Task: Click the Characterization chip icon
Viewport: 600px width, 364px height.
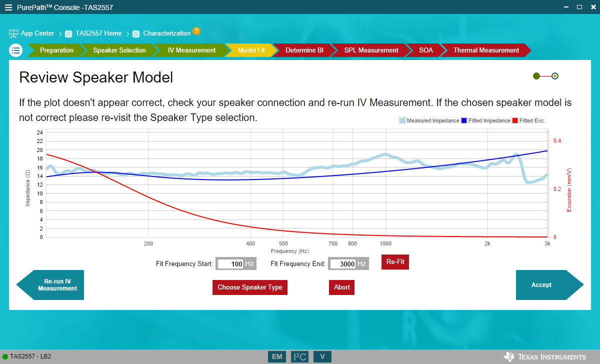Action: tap(136, 33)
